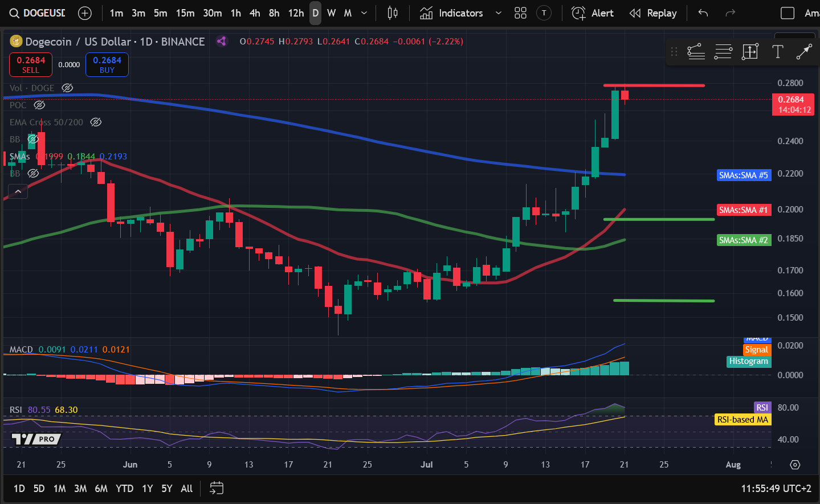Click the Signal label in MACD pane

757,350
